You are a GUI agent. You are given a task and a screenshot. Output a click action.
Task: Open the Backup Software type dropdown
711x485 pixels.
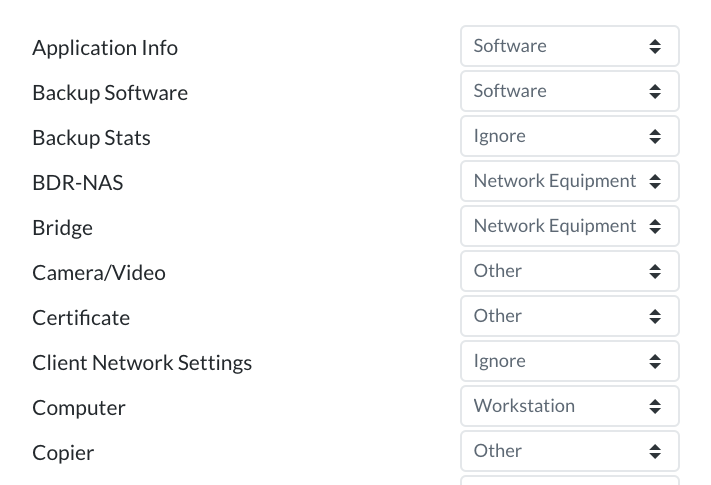(x=570, y=91)
